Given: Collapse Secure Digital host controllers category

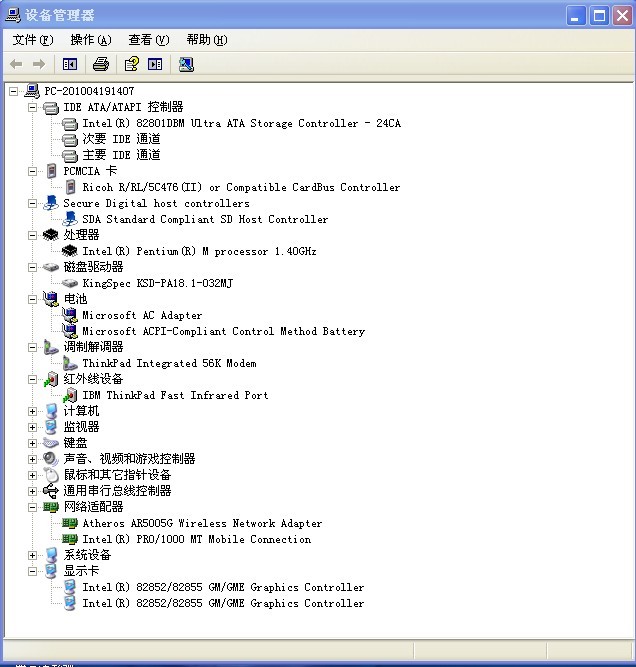Looking at the screenshot, I should tap(32, 203).
